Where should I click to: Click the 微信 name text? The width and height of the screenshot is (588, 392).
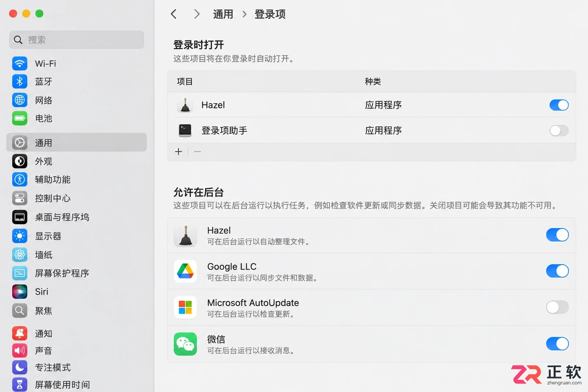coord(216,339)
